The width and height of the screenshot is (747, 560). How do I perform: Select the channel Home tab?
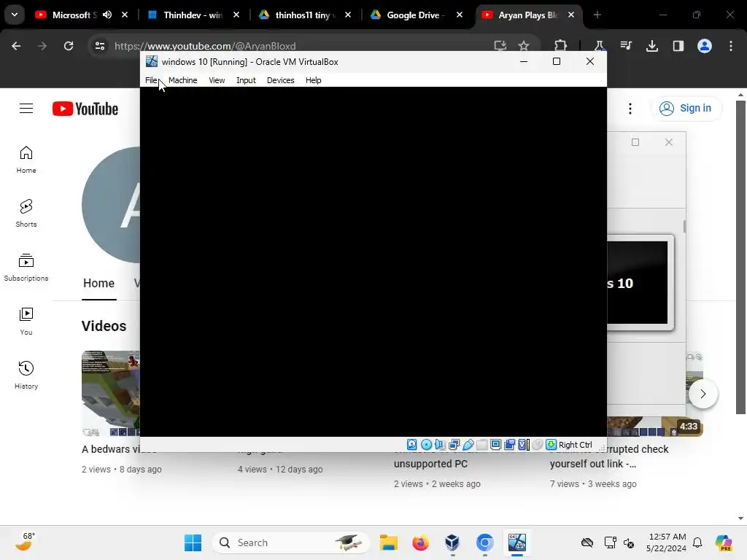click(99, 283)
